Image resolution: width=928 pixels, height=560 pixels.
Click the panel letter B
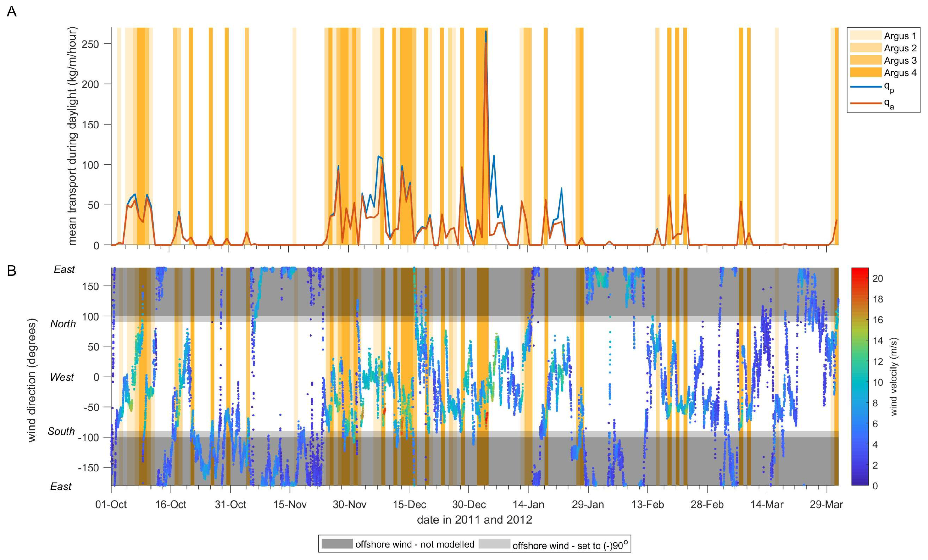click(12, 271)
